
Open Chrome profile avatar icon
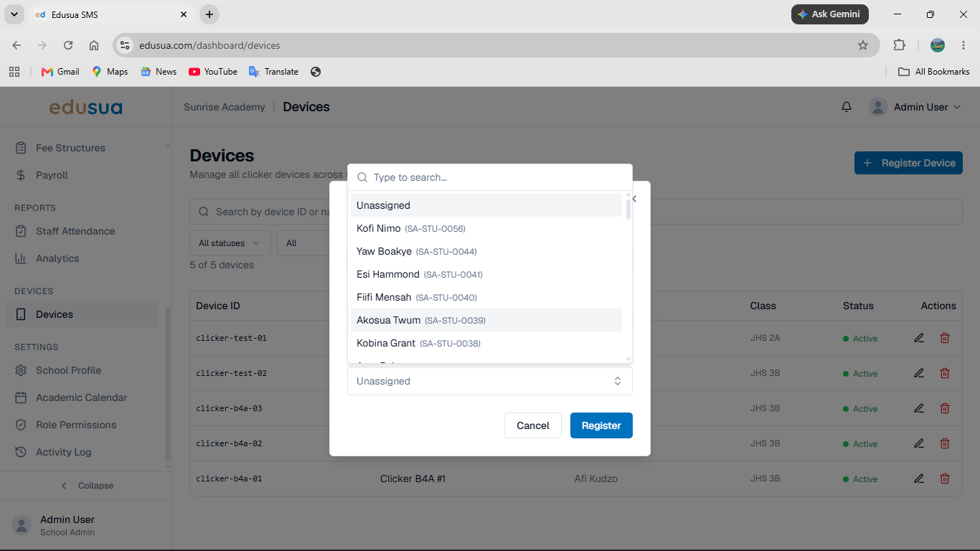click(x=937, y=45)
